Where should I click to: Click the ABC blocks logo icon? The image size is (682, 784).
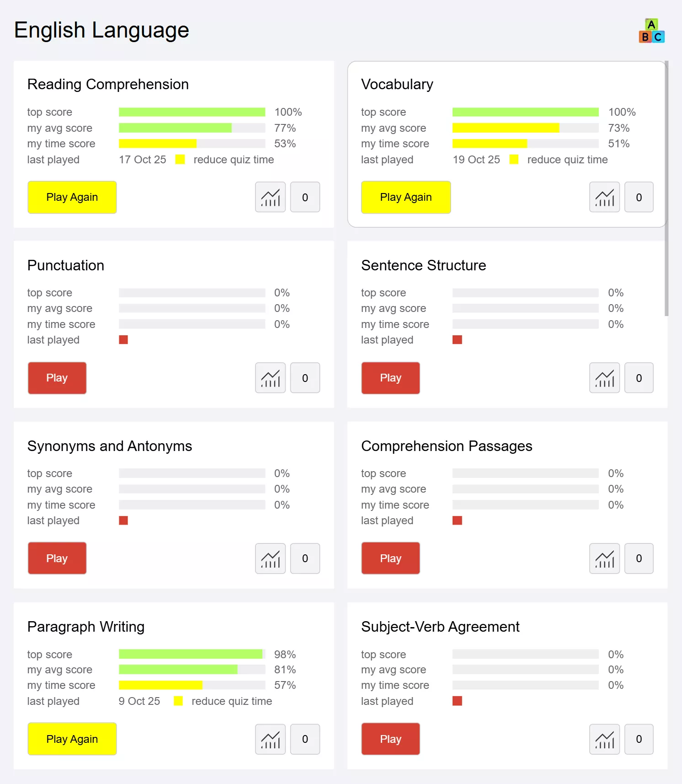pyautogui.click(x=651, y=31)
